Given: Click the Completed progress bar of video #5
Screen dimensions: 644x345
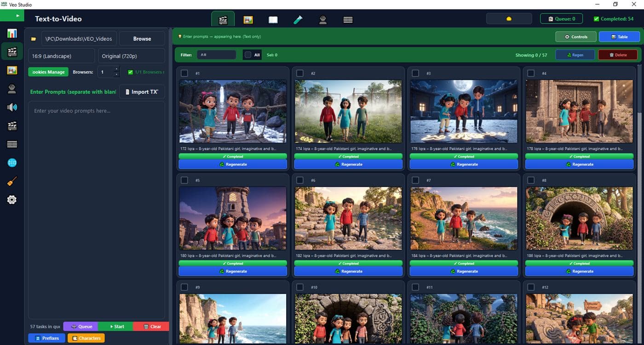Looking at the screenshot, I should point(233,263).
